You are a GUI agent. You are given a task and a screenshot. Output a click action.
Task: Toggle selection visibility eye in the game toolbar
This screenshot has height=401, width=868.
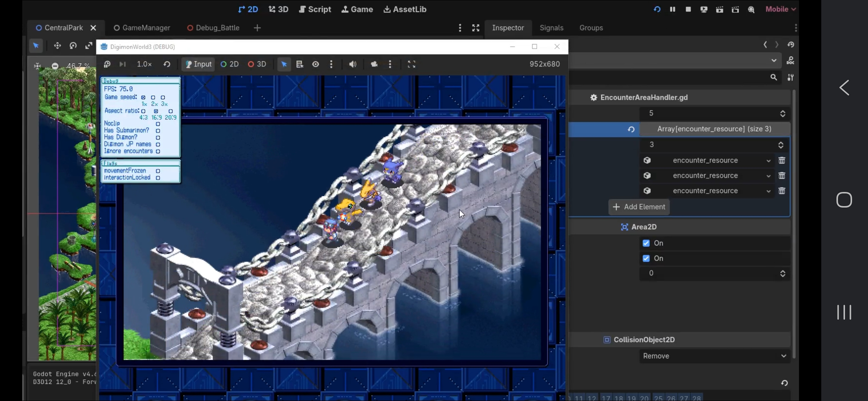click(x=316, y=64)
